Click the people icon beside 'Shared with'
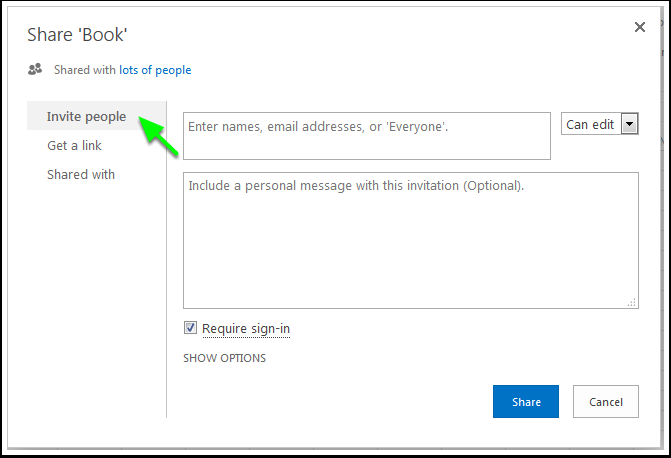This screenshot has height=458, width=671. click(35, 70)
